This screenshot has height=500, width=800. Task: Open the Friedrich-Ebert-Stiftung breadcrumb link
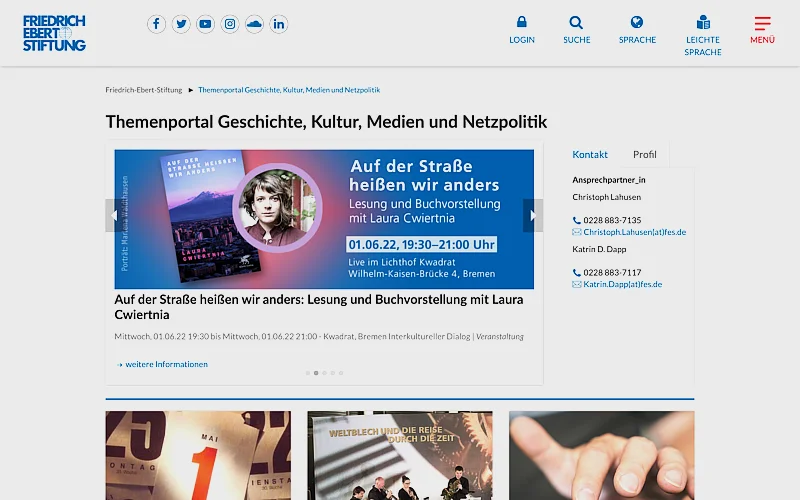coord(144,90)
